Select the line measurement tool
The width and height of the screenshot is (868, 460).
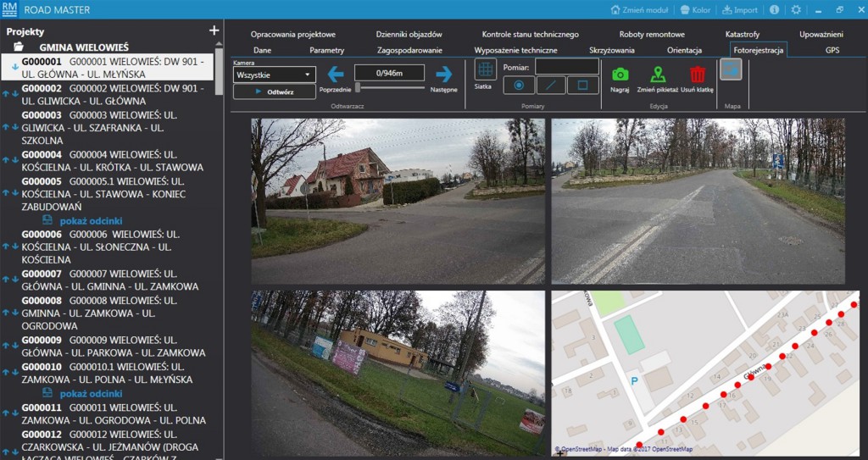[x=551, y=86]
